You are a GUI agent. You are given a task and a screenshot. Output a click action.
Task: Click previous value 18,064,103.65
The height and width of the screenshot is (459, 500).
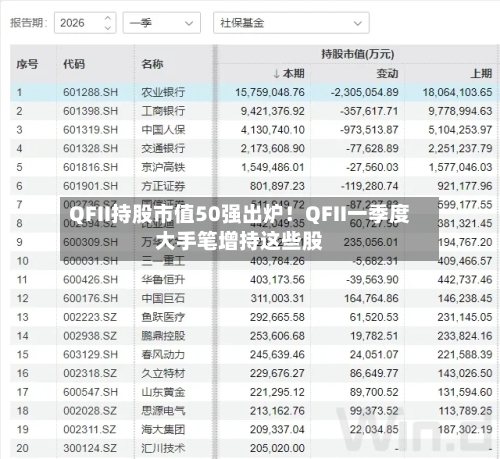coord(458,92)
